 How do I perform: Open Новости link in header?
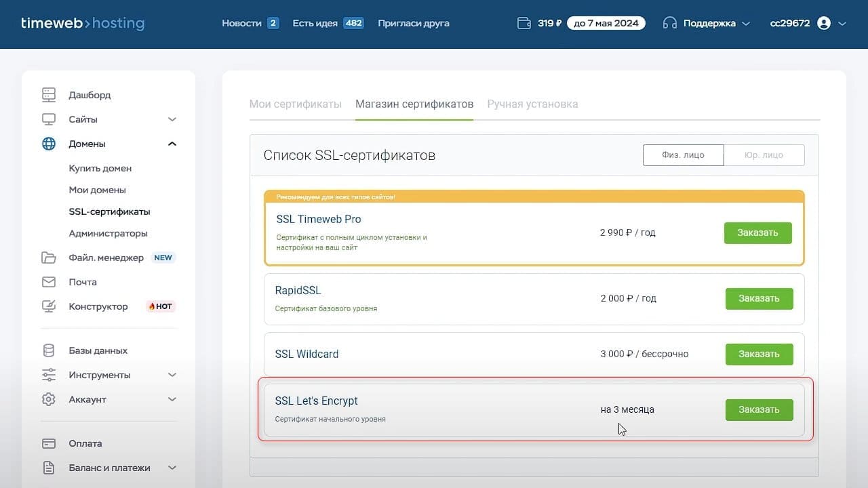pos(241,23)
